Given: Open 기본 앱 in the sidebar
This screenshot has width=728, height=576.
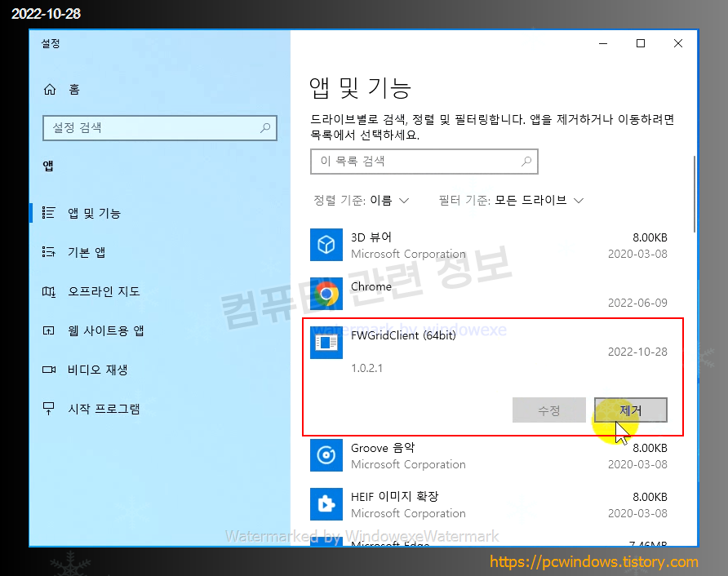Looking at the screenshot, I should click(87, 252).
